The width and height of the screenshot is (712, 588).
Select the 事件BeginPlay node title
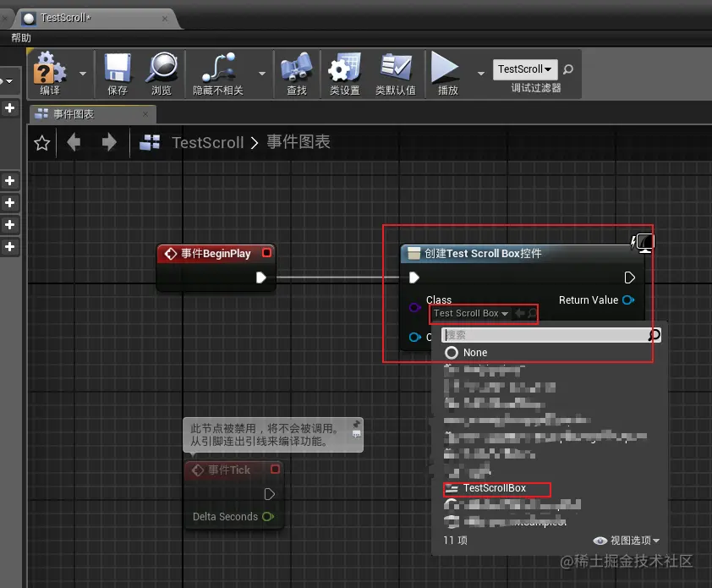[x=216, y=254]
